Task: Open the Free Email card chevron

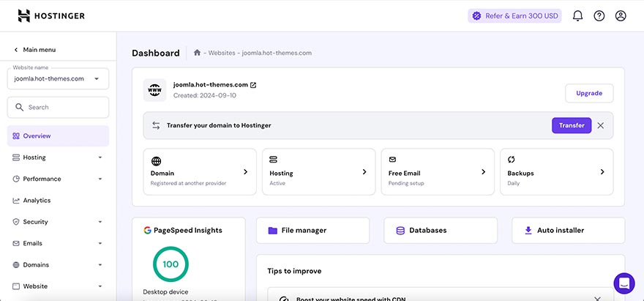Action: 484,172
